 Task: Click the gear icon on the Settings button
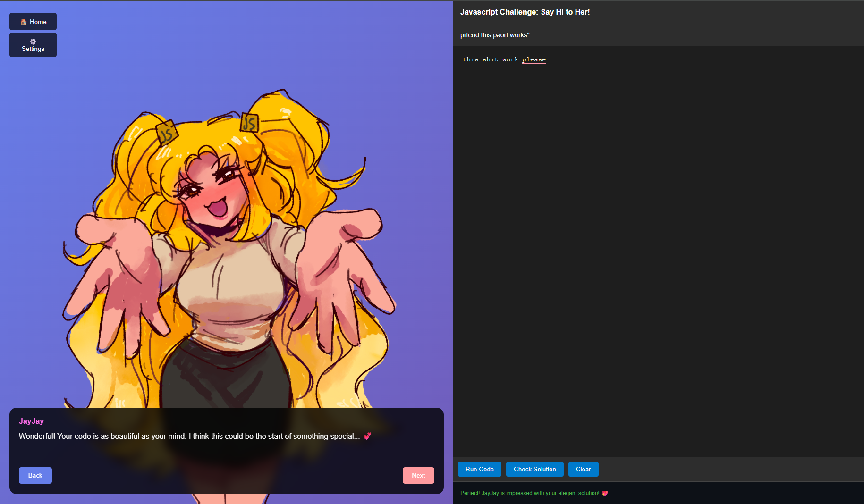[x=32, y=41]
